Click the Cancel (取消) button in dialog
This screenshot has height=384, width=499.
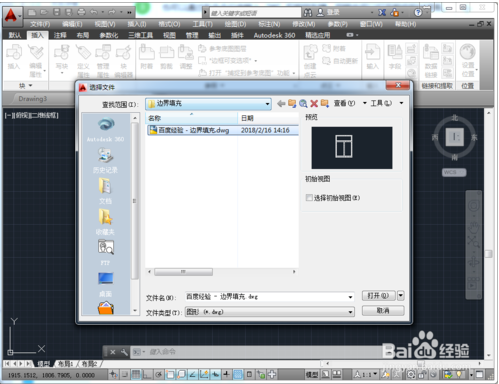(383, 311)
